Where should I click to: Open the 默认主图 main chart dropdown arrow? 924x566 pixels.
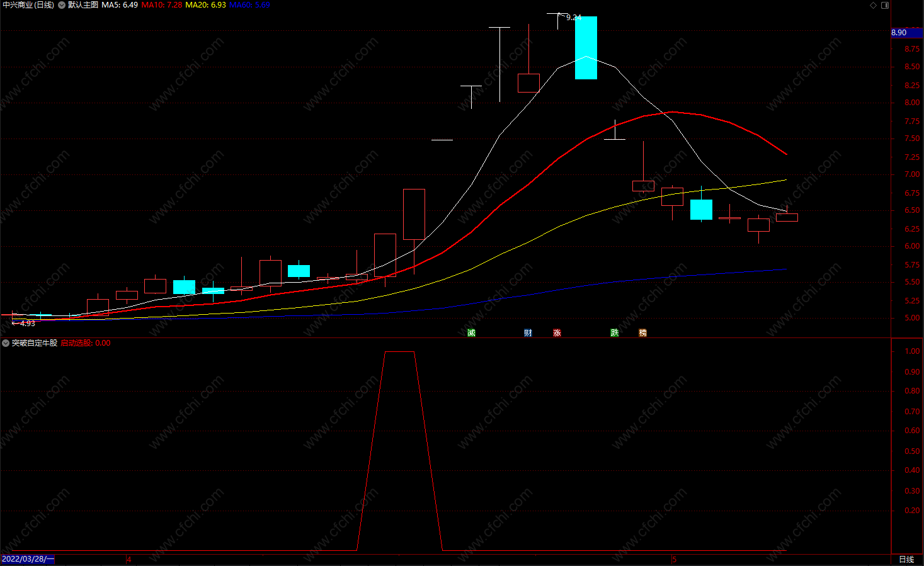(x=62, y=5)
